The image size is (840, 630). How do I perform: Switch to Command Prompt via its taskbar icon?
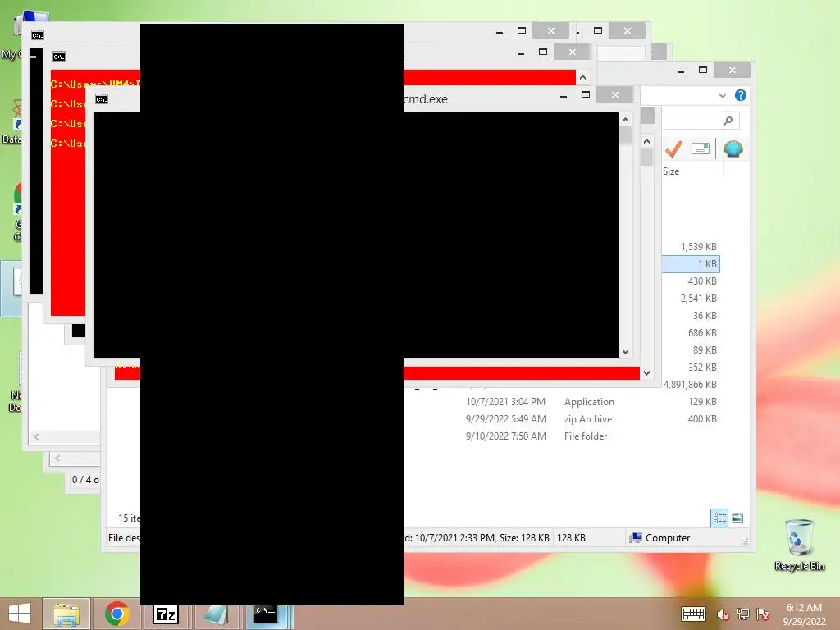(265, 614)
